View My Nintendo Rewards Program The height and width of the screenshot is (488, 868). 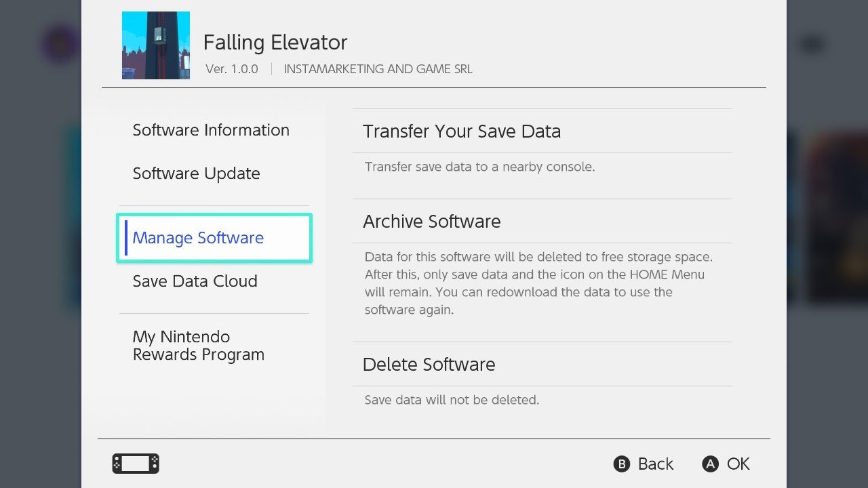click(x=198, y=345)
